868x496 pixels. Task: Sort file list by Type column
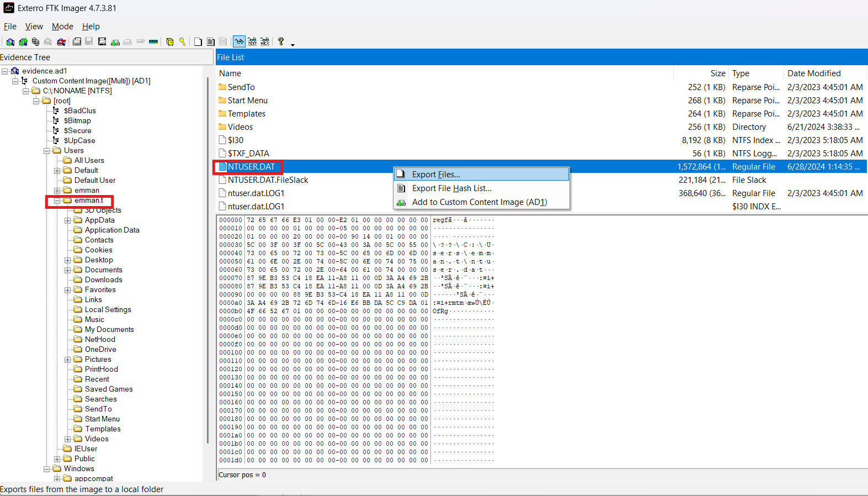757,73
